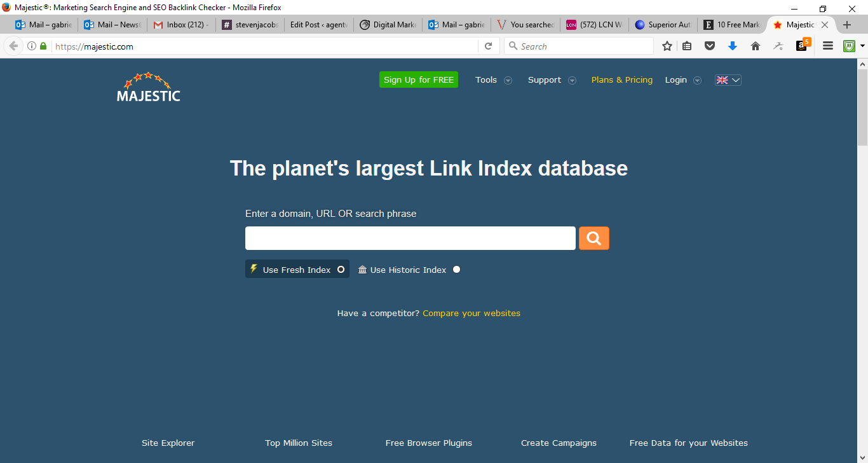Viewport: 868px width, 463px height.
Task: Click the Compare your websites link
Action: point(471,313)
